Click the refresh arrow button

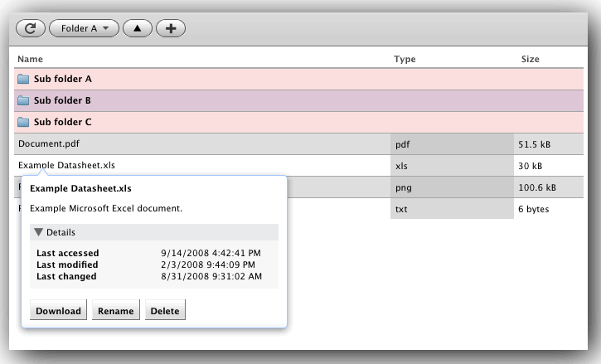coord(31,28)
